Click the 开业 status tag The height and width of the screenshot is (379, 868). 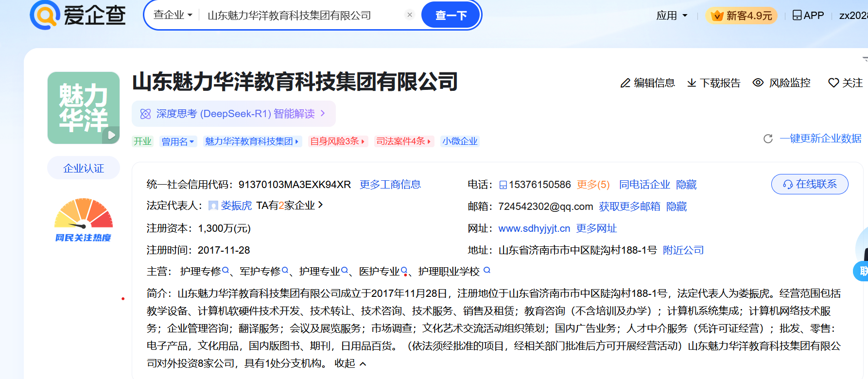pos(143,141)
